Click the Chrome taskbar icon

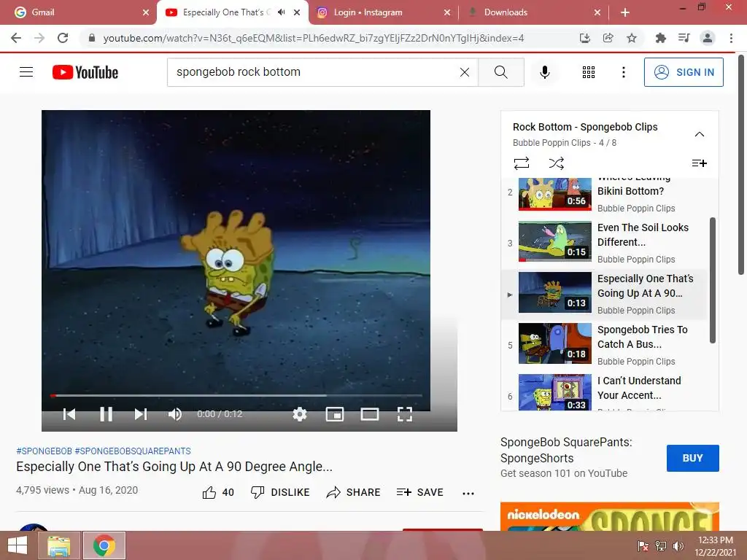tap(104, 545)
